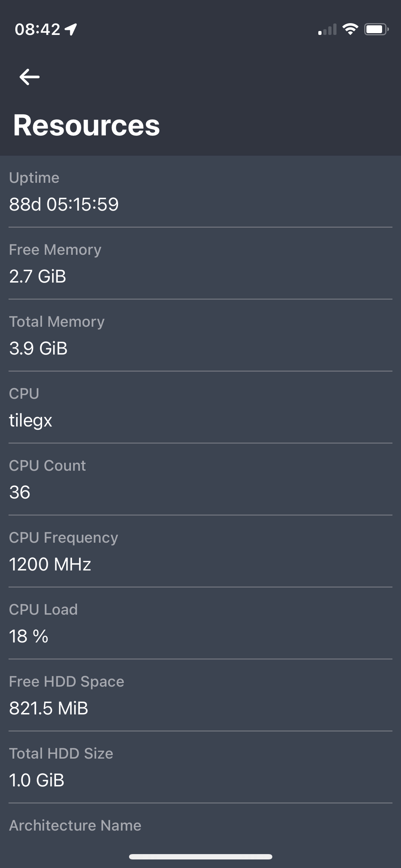Tap the Resources page title

point(87,125)
